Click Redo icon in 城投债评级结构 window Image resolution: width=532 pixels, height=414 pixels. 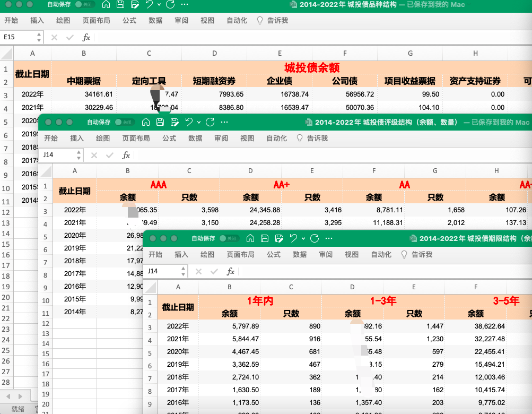click(x=210, y=122)
